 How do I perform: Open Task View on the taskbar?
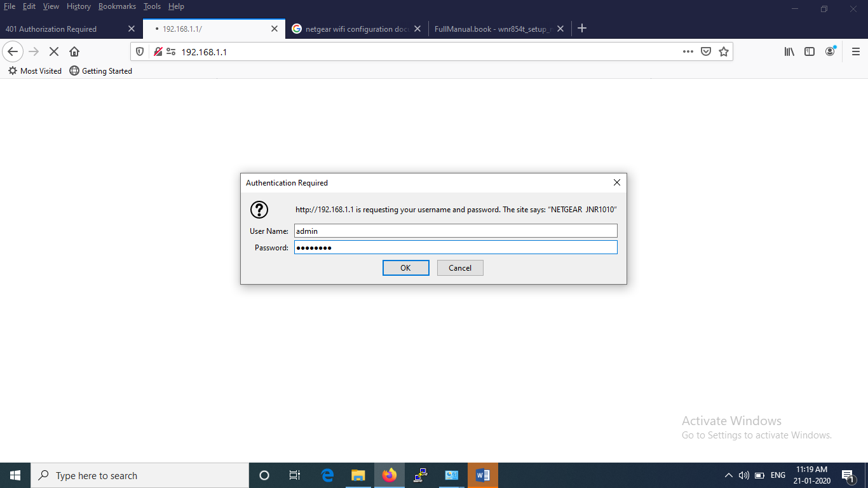(295, 475)
